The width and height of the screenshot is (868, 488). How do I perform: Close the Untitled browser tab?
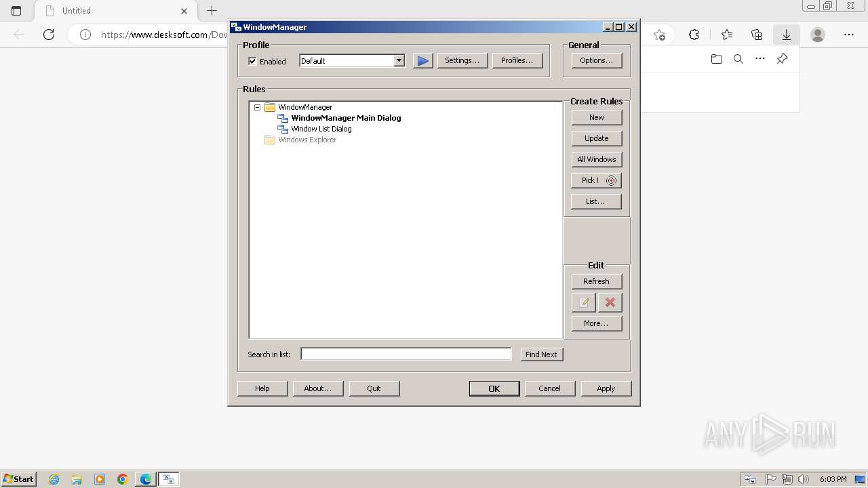[184, 11]
